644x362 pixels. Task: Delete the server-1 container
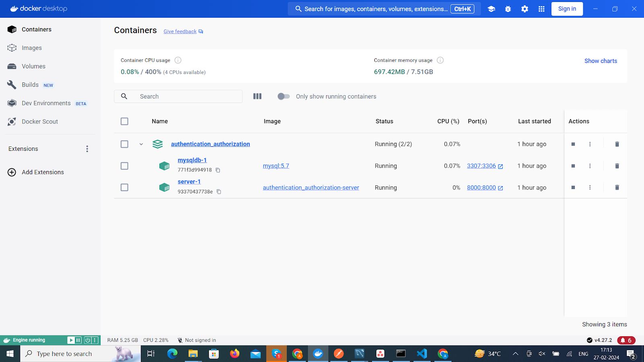pos(617,187)
